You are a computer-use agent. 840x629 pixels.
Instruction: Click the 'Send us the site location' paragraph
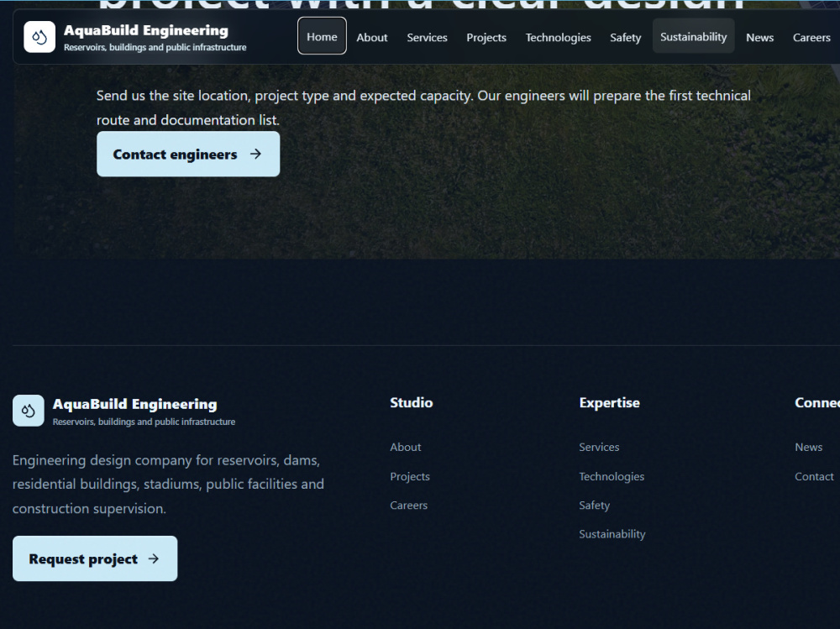pos(423,107)
